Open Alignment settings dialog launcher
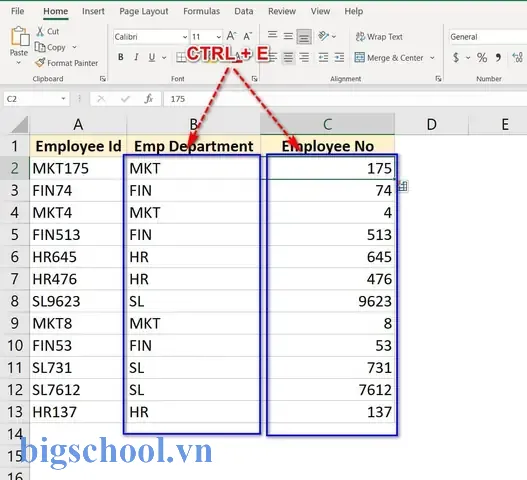 [438, 79]
